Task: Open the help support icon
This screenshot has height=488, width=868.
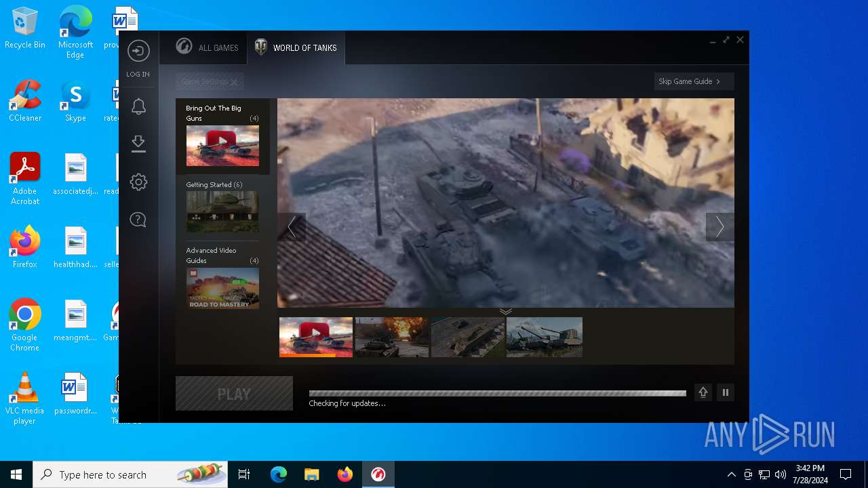Action: point(138,220)
